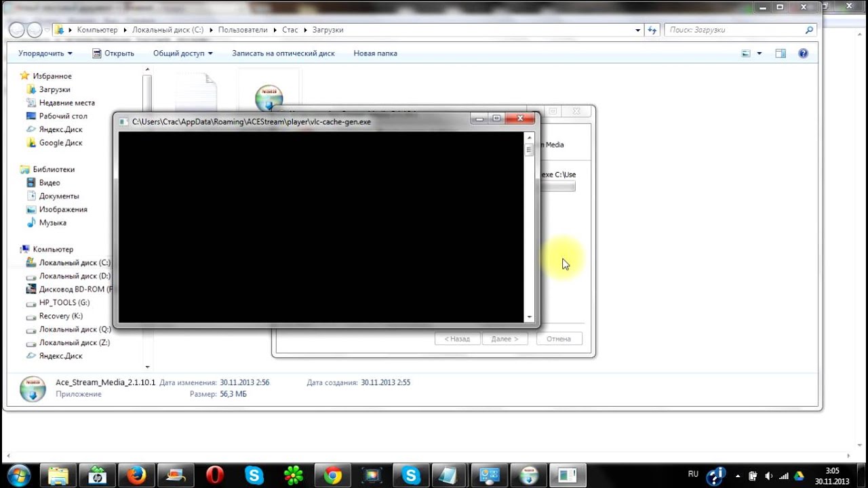Change view using the Explorer view icon

(x=747, y=53)
